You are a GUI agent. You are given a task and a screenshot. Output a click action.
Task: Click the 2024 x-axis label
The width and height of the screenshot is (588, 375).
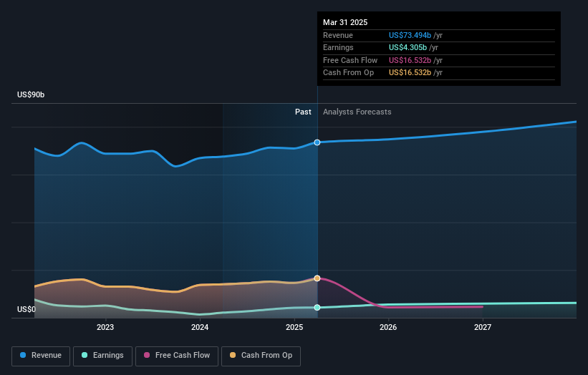click(200, 328)
